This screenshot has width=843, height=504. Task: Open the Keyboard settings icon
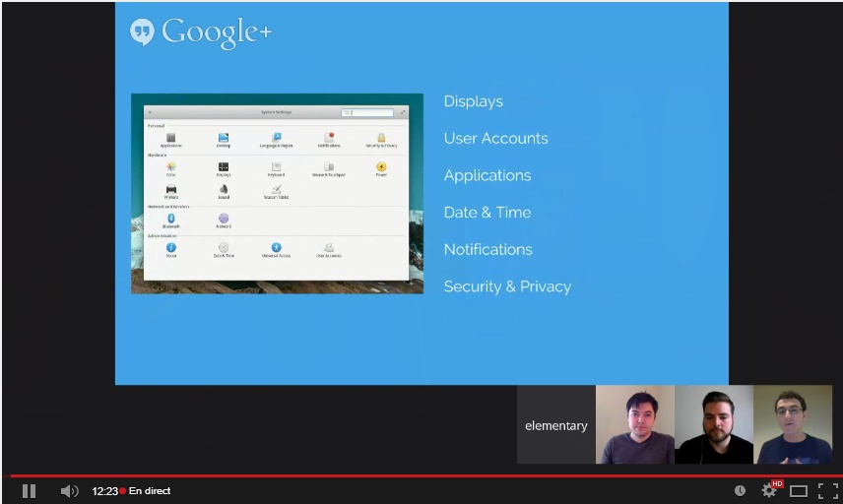click(277, 169)
